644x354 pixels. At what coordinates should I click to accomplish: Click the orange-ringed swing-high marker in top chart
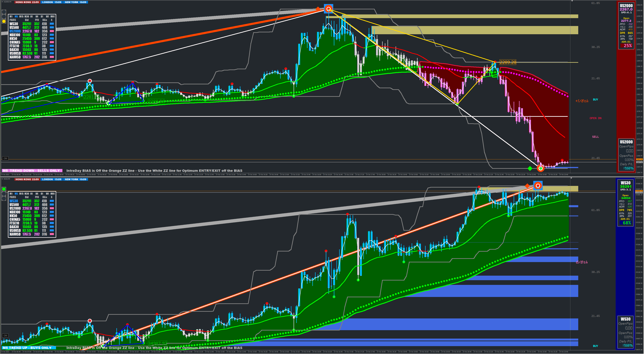328,9
